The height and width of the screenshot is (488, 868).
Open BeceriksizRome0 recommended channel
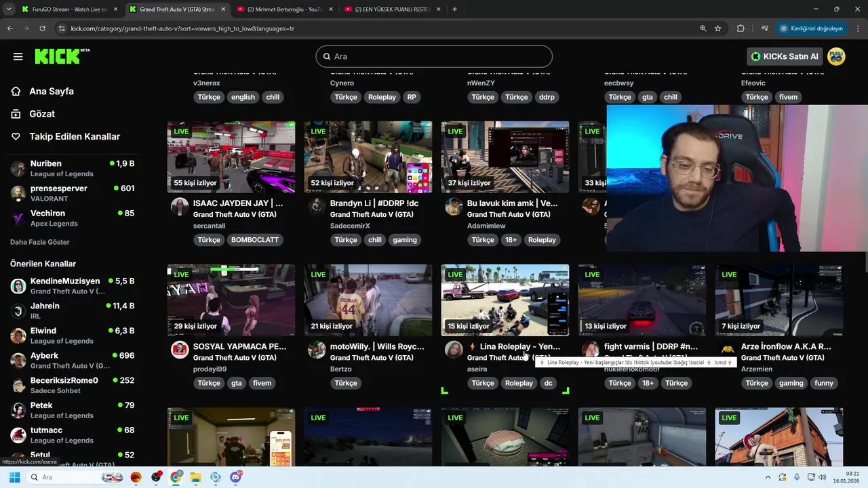pyautogui.click(x=73, y=385)
